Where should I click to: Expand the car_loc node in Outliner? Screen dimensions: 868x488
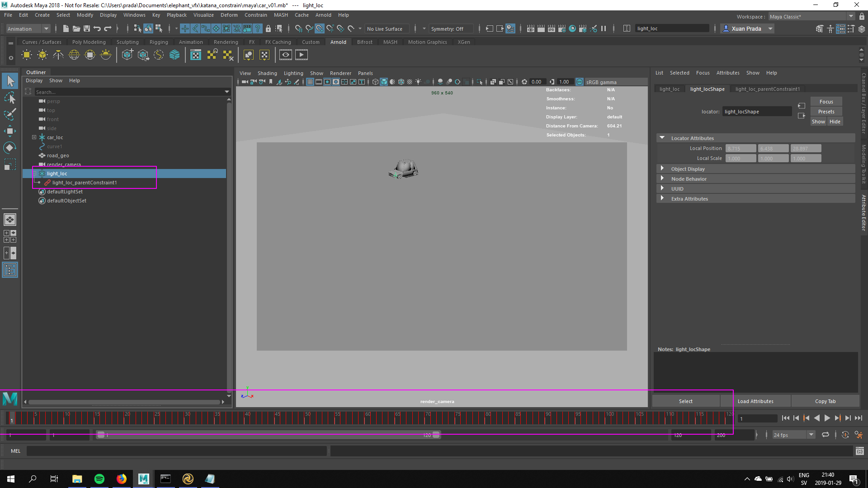(x=34, y=137)
